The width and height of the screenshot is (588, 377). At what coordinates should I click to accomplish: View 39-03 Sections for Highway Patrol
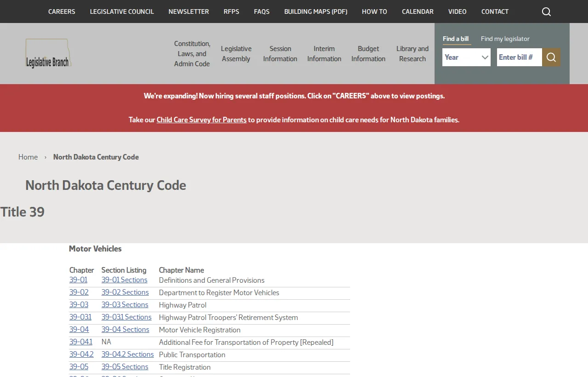point(124,304)
